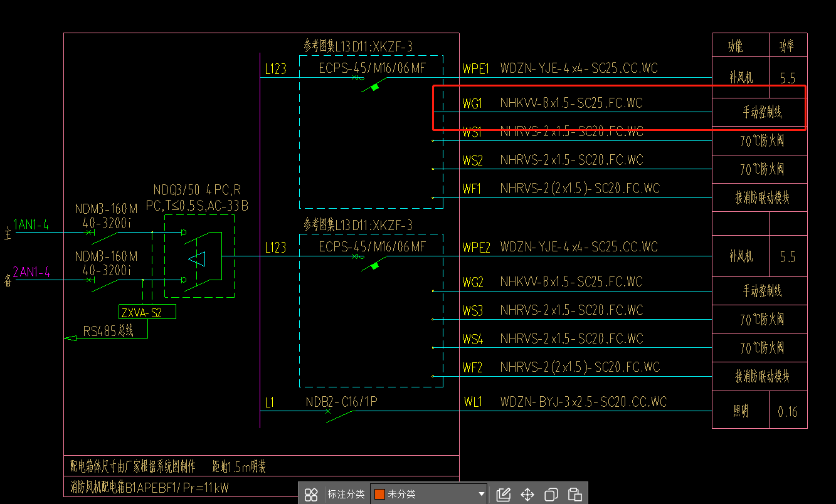The width and height of the screenshot is (836, 504).
Task: Click the RS485总线 label
Action: click(108, 331)
